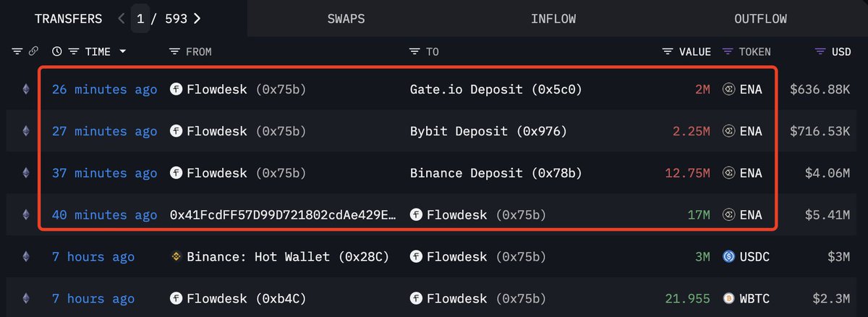Toggle the USD column filter
Image resolution: width=868 pixels, height=317 pixels.
click(x=820, y=51)
